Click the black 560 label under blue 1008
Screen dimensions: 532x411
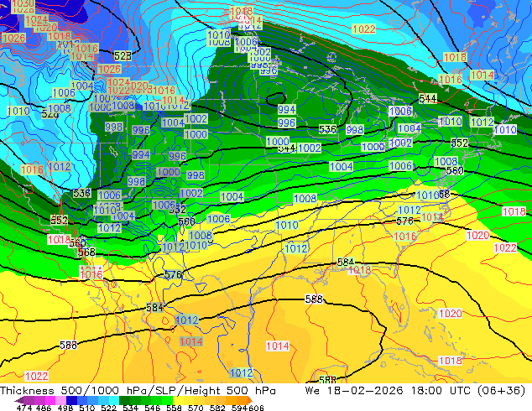[x=455, y=170]
